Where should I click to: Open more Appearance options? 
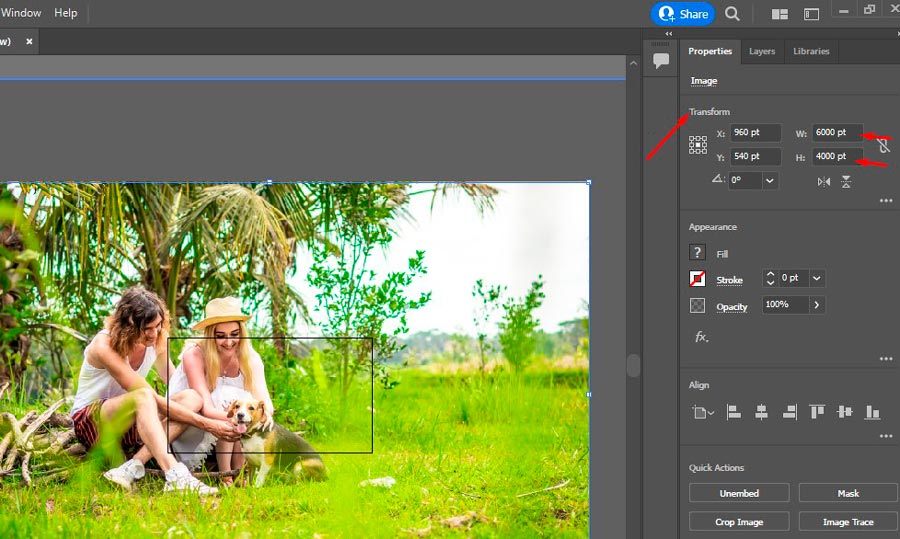tap(886, 359)
